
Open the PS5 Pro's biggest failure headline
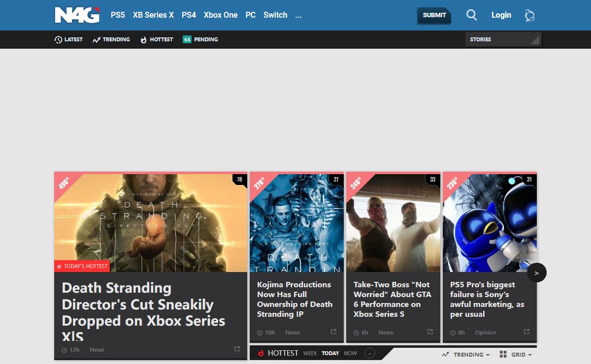click(487, 299)
